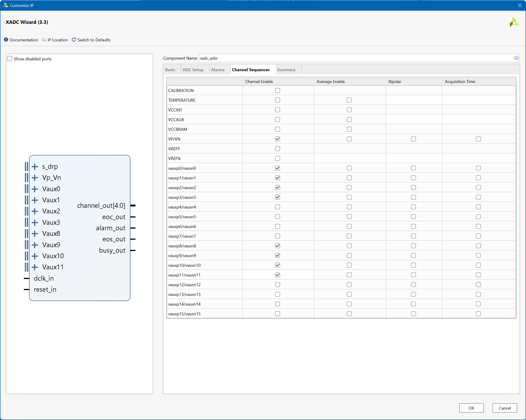Viewport: 526px width, 420px height.
Task: Click the IP Location link
Action: [58, 40]
